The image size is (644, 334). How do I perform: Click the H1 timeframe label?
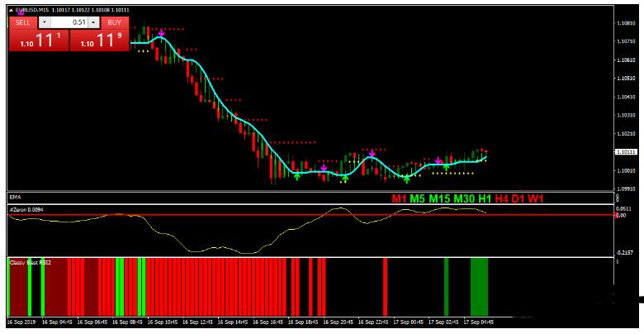pyautogui.click(x=485, y=199)
